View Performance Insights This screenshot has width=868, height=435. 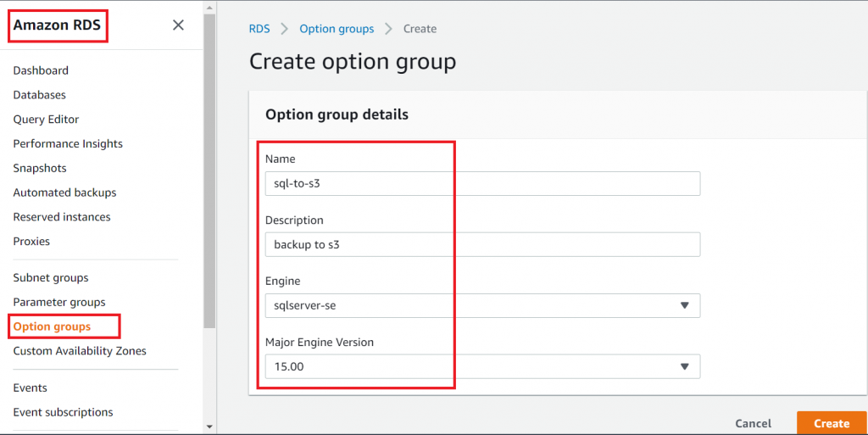(x=68, y=144)
